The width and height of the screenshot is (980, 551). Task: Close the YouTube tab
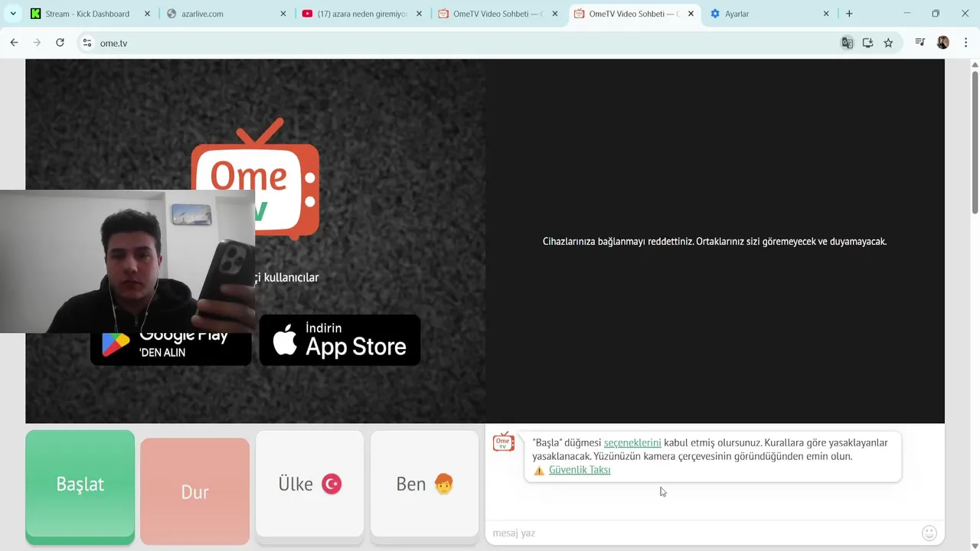point(419,14)
